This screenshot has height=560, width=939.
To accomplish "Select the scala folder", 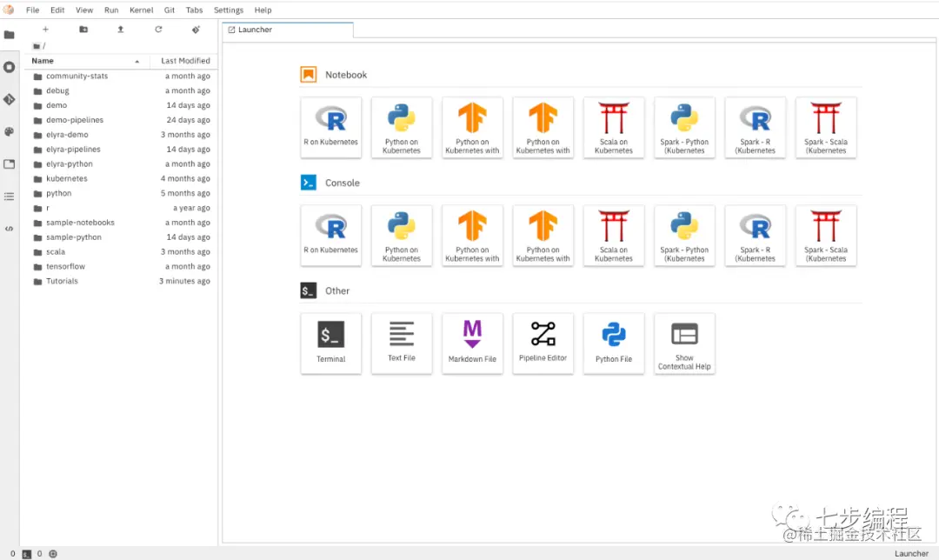I will 120,252.
